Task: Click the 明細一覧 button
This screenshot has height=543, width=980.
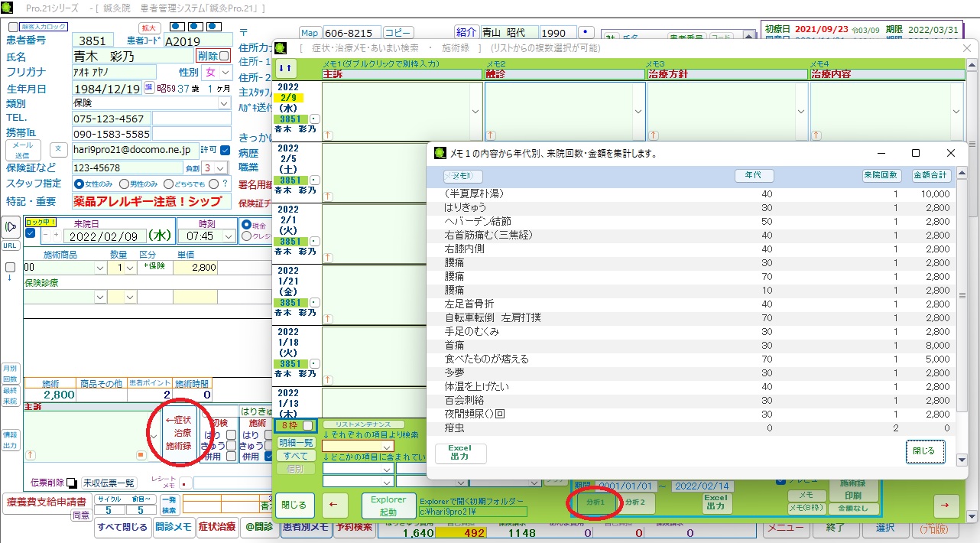Action: [295, 443]
